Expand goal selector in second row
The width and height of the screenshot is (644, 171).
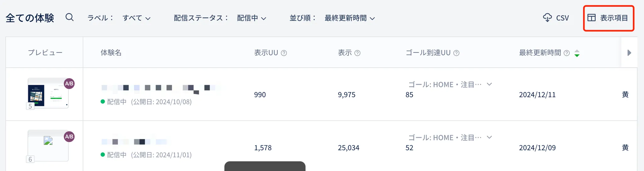click(489, 137)
